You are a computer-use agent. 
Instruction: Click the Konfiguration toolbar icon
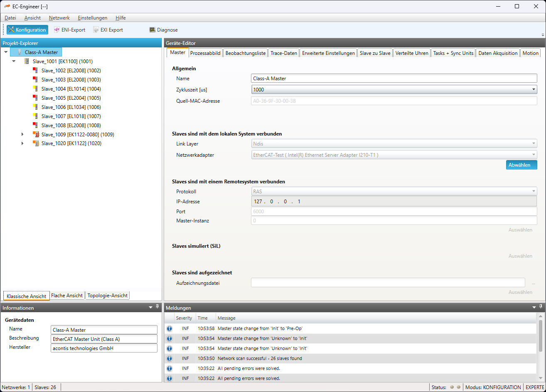coord(12,30)
